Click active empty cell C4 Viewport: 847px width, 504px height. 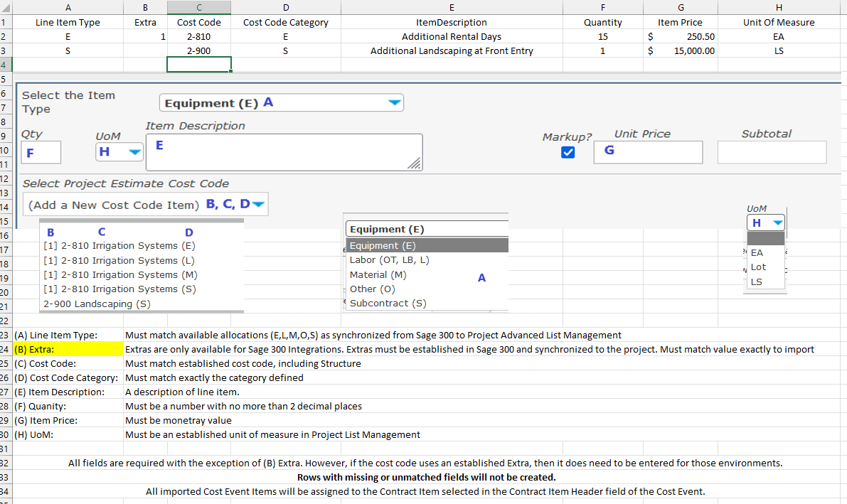pos(199,64)
